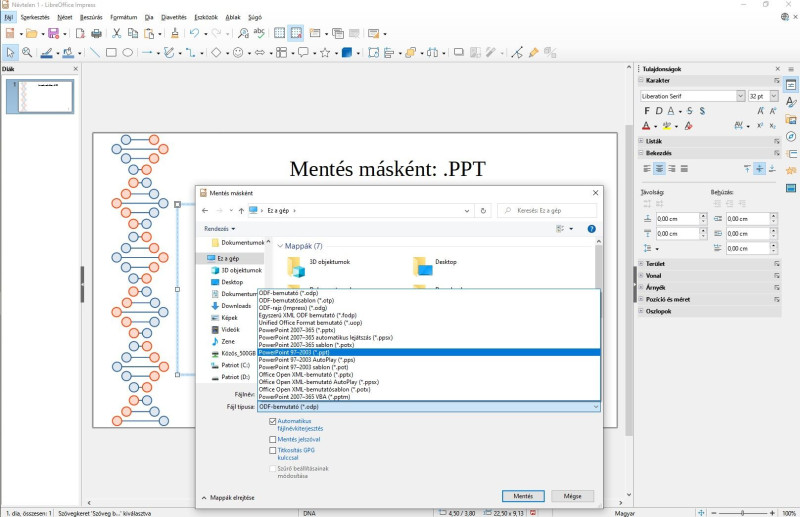Open the 32 pt font size dropdown
Image resolution: width=800 pixels, height=517 pixels.
click(774, 96)
